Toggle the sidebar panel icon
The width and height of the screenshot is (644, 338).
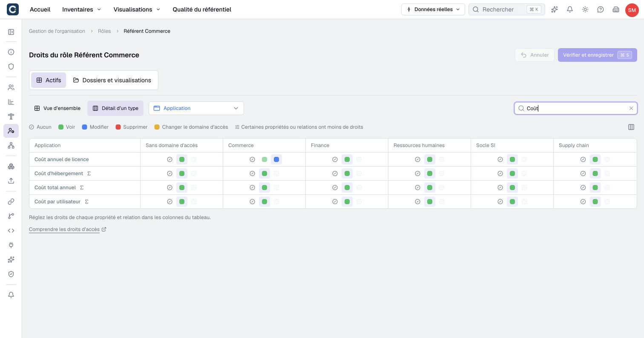point(11,32)
